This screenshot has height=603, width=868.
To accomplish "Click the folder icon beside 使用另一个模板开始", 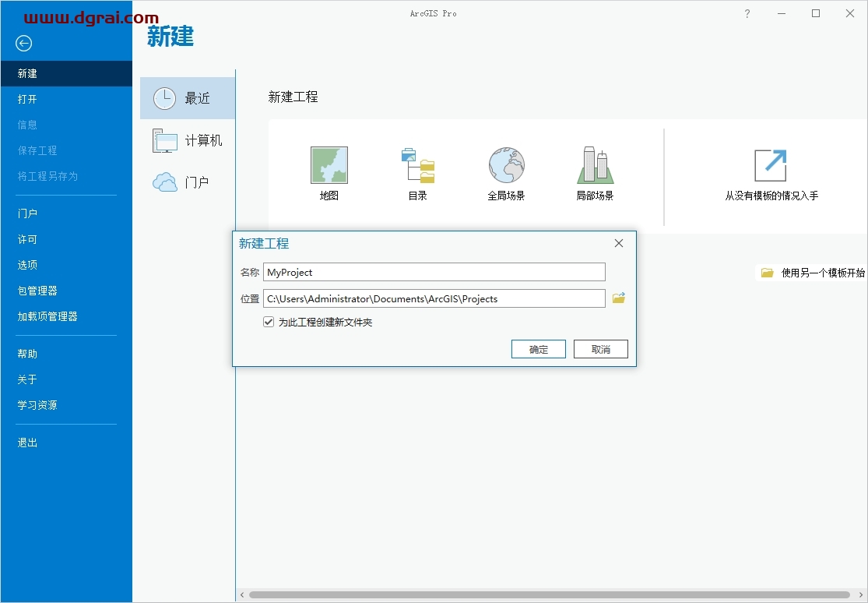I will [768, 273].
